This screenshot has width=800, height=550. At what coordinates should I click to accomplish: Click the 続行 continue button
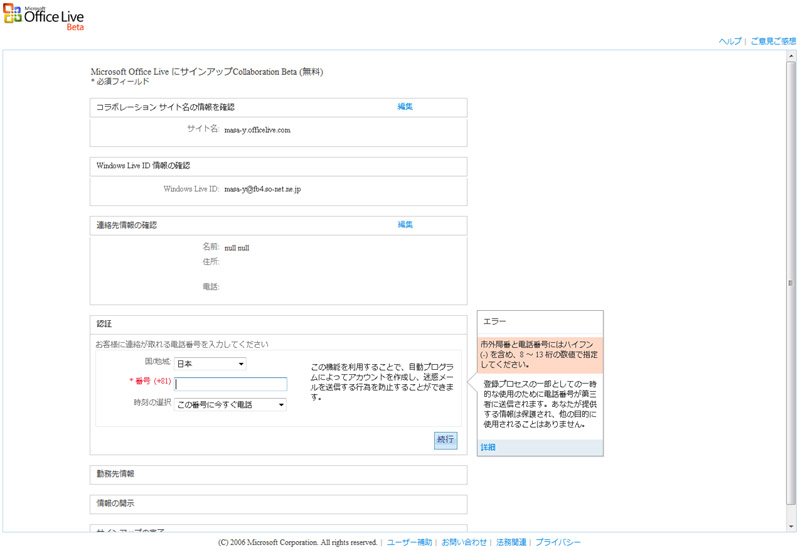point(445,440)
